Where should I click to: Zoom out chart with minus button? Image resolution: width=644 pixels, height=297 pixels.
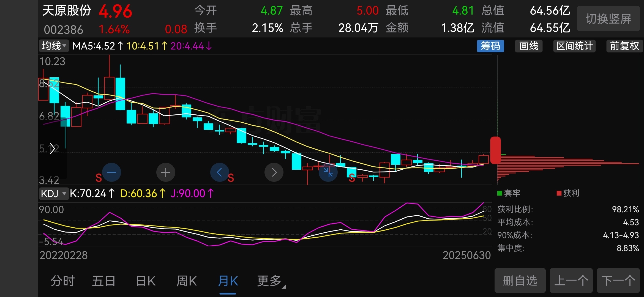tap(111, 172)
